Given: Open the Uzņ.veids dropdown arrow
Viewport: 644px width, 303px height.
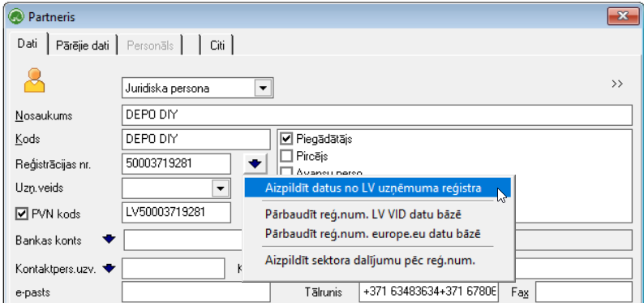Looking at the screenshot, I should 221,188.
